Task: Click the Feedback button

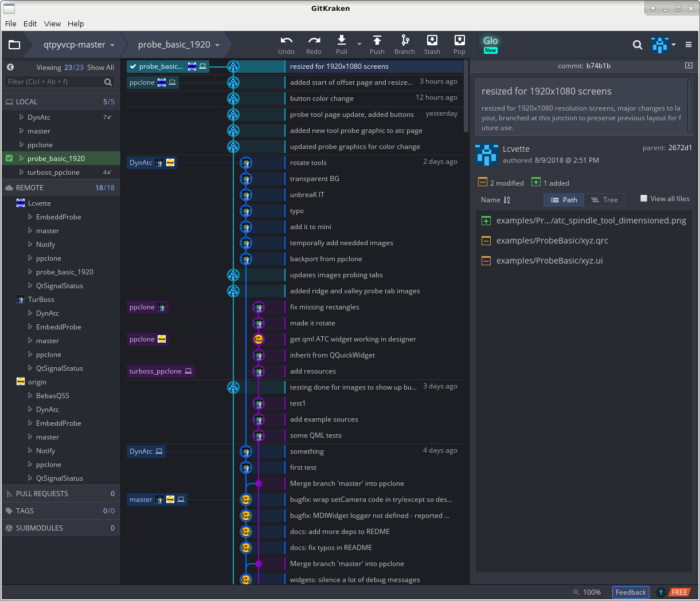Action: [x=631, y=592]
